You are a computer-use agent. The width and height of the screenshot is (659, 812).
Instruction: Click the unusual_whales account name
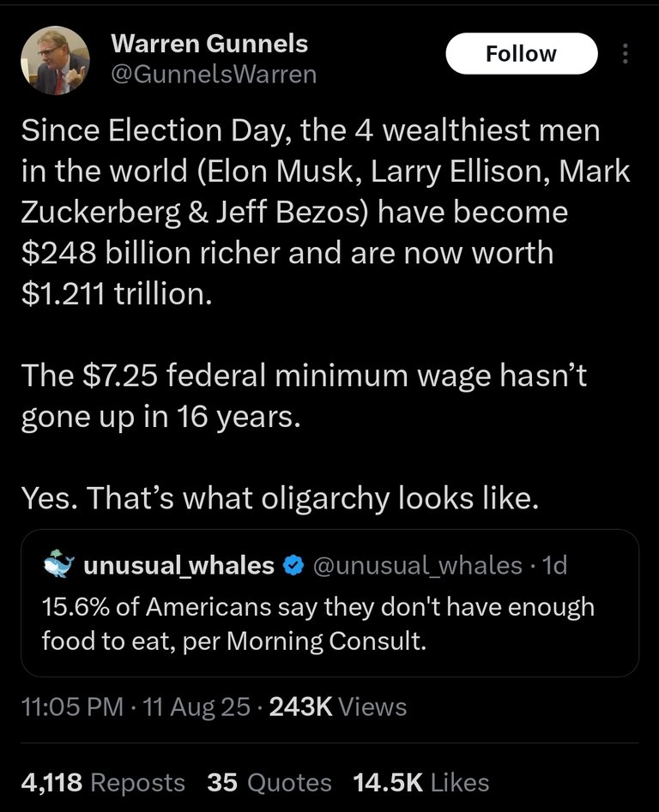pyautogui.click(x=179, y=565)
